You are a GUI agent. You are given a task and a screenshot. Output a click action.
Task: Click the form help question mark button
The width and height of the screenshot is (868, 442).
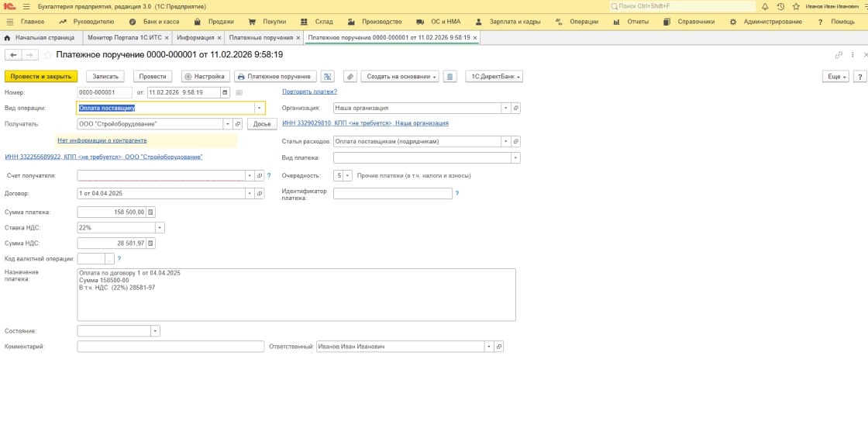point(859,77)
